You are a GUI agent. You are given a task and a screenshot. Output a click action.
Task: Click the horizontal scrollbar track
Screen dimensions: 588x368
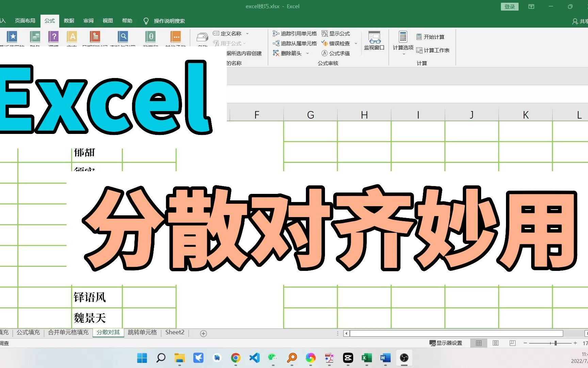pos(456,333)
